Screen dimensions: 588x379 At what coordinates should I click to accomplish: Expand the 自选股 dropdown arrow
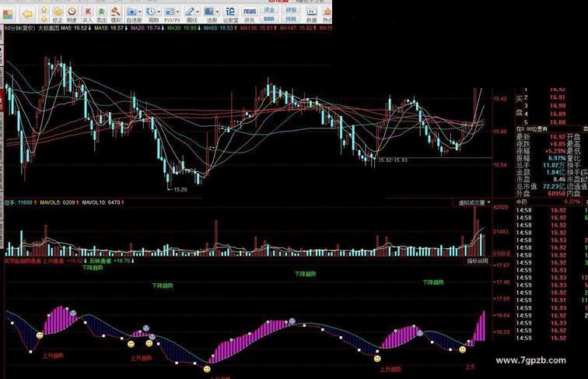pyautogui.click(x=140, y=12)
